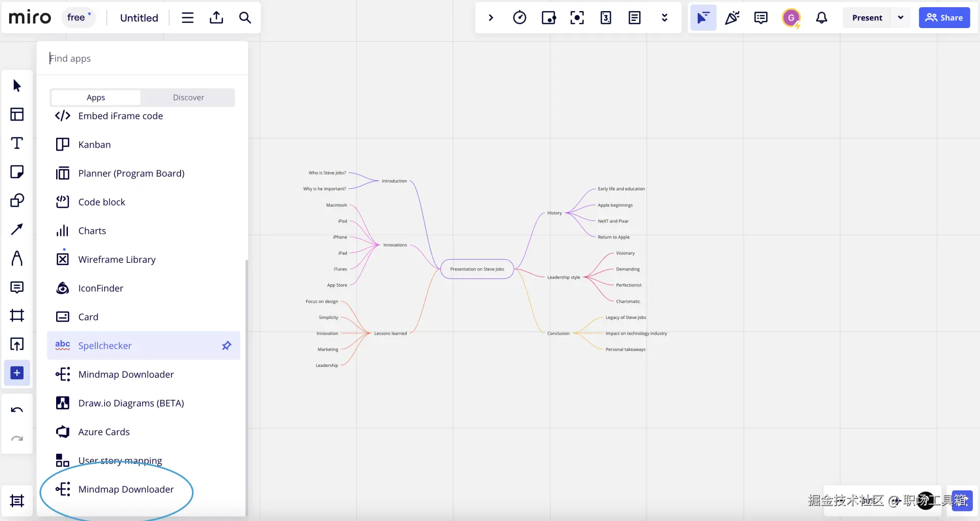The image size is (980, 521).
Task: Open the main hamburger menu
Action: (188, 18)
